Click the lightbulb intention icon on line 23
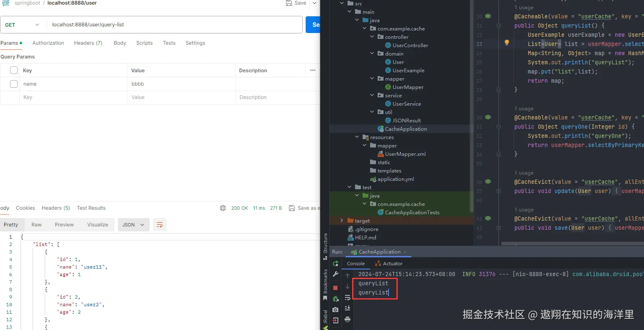Screen dimensions: 644x330 click(x=507, y=43)
